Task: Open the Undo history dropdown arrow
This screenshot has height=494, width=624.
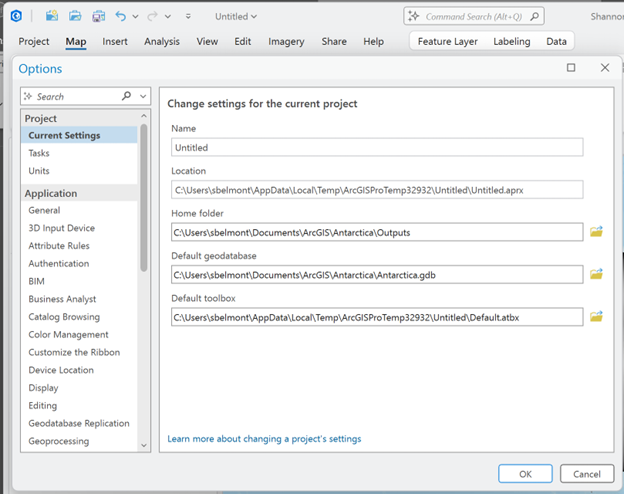Action: (135, 17)
